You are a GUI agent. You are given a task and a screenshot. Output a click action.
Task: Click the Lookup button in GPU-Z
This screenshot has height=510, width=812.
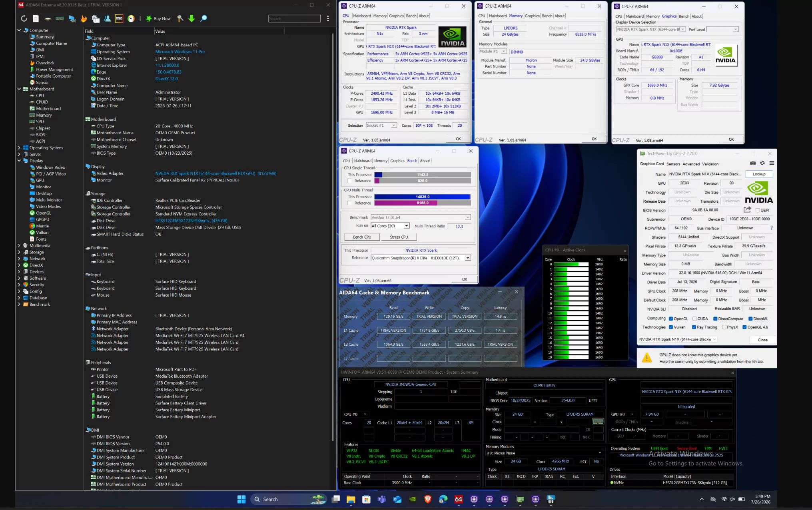(x=759, y=174)
